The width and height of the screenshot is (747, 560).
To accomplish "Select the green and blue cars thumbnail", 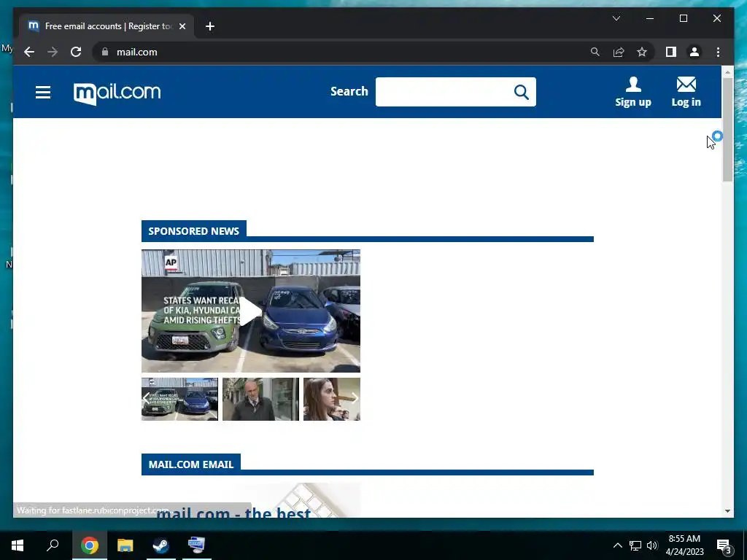I will coord(179,399).
